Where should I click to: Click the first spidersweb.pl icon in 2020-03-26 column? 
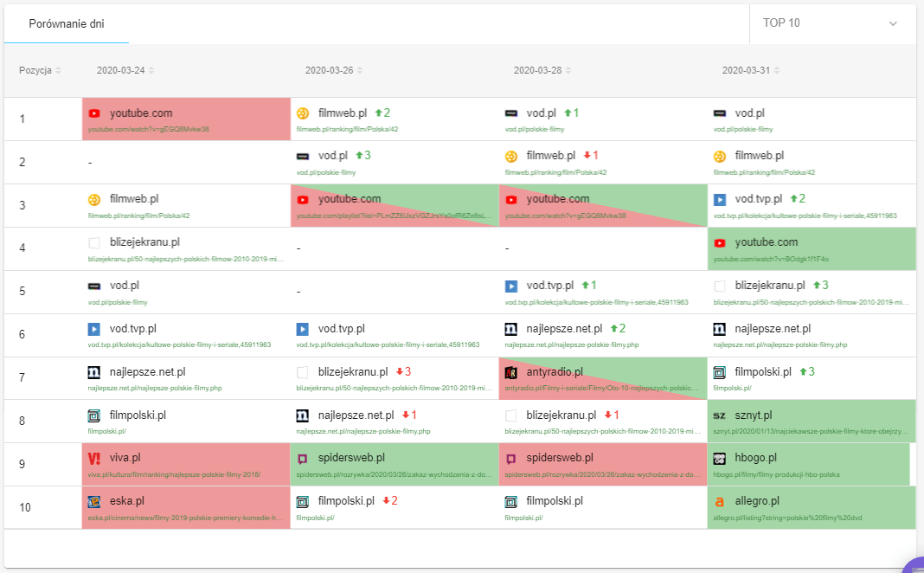[303, 458]
